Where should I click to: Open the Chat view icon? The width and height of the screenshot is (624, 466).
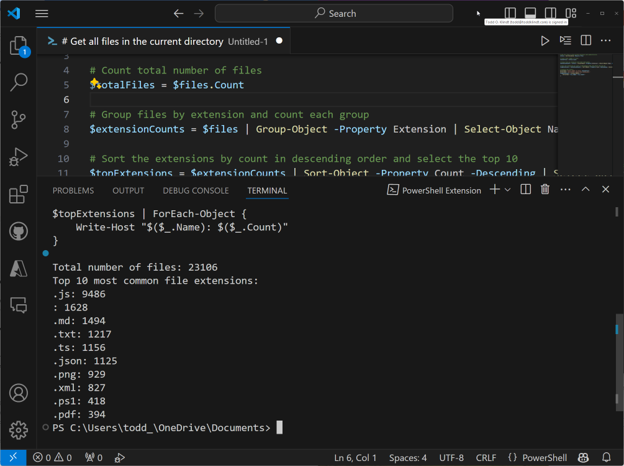point(18,305)
